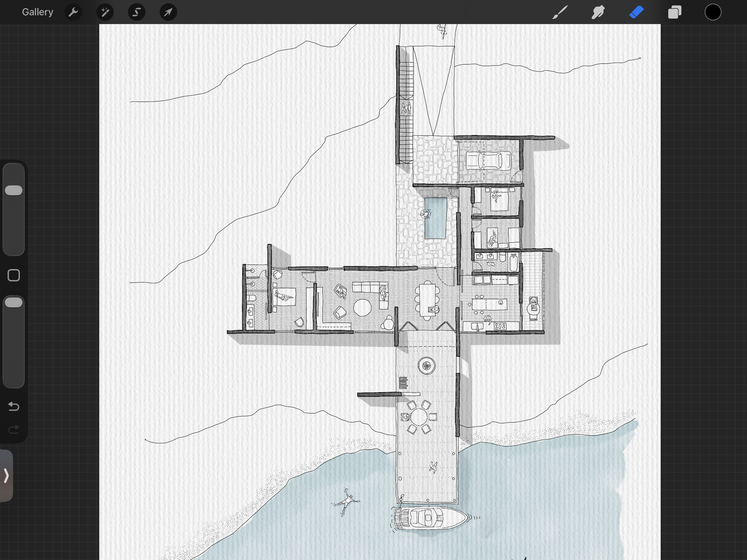Select the Smudge tool
The height and width of the screenshot is (560, 747).
point(598,12)
